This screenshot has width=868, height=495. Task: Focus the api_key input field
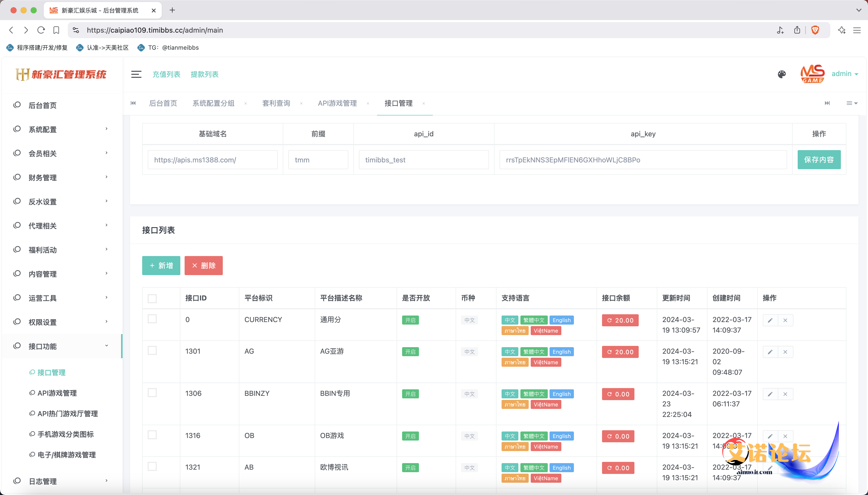click(x=643, y=160)
